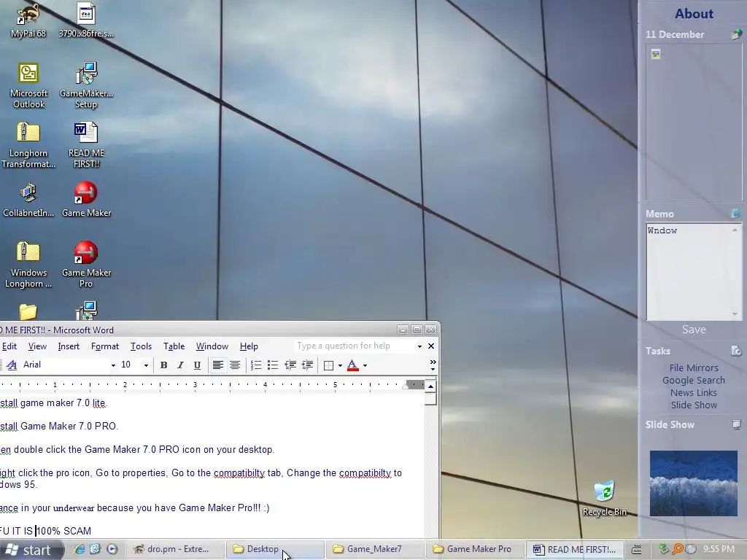Open the Help menu in Word
The width and height of the screenshot is (747, 560).
point(249,346)
